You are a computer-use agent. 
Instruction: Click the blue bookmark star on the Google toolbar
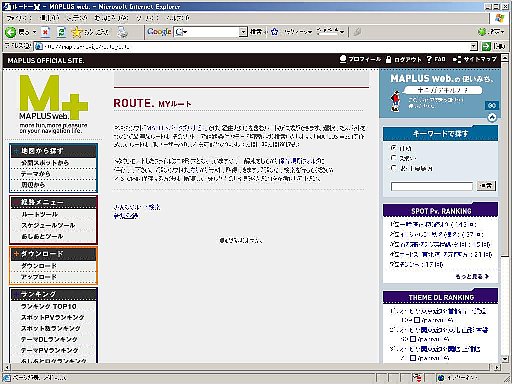(x=275, y=32)
